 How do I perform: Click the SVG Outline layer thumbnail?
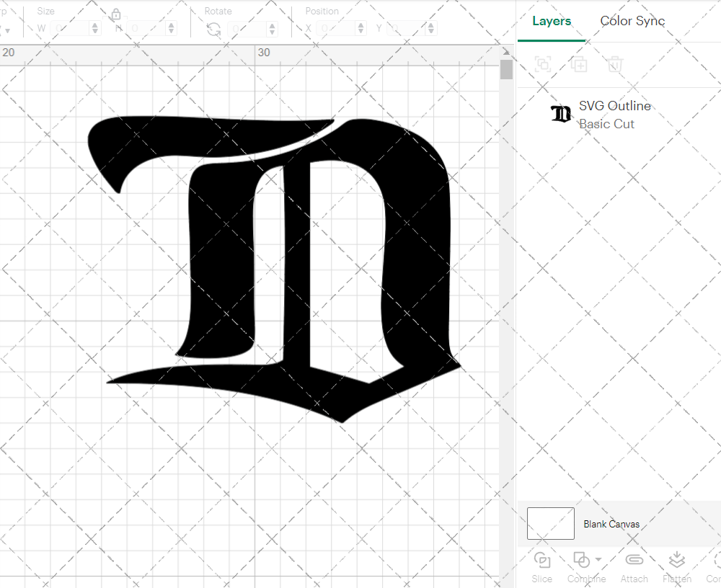[x=561, y=114]
